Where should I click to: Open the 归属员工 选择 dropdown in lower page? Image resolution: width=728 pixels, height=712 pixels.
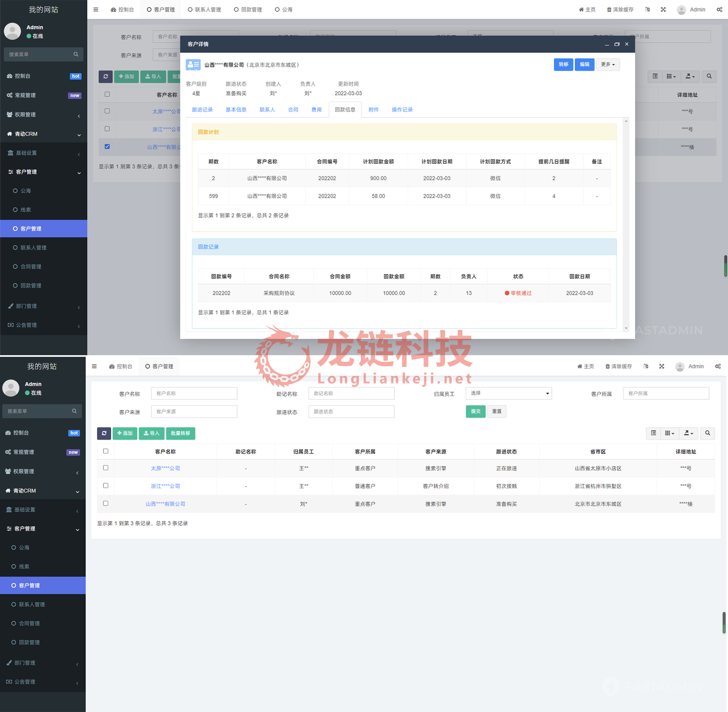click(x=508, y=393)
